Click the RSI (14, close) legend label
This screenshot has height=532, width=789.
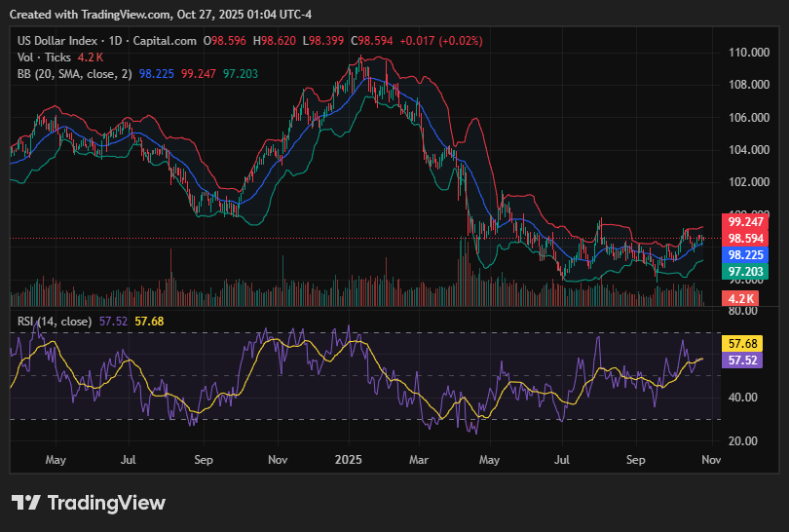pyautogui.click(x=56, y=321)
